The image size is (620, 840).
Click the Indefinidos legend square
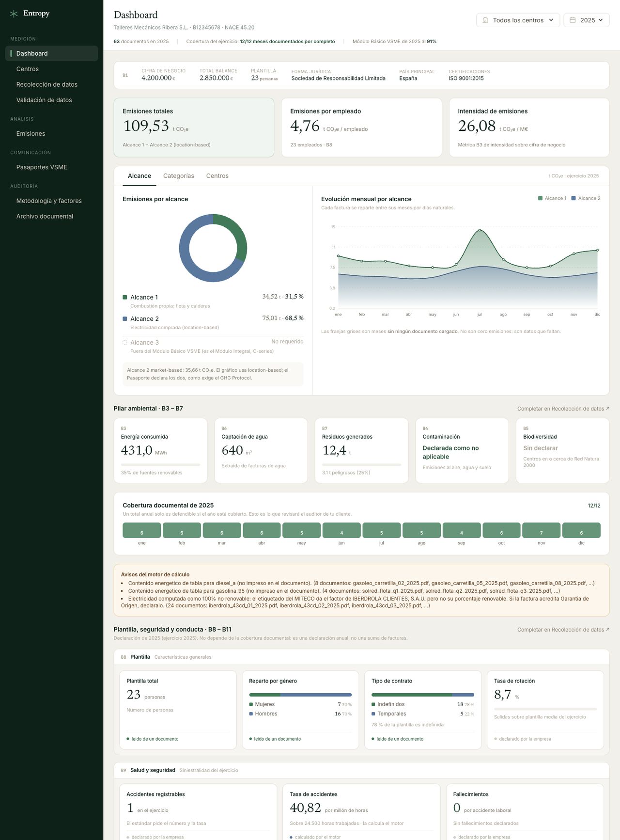373,704
